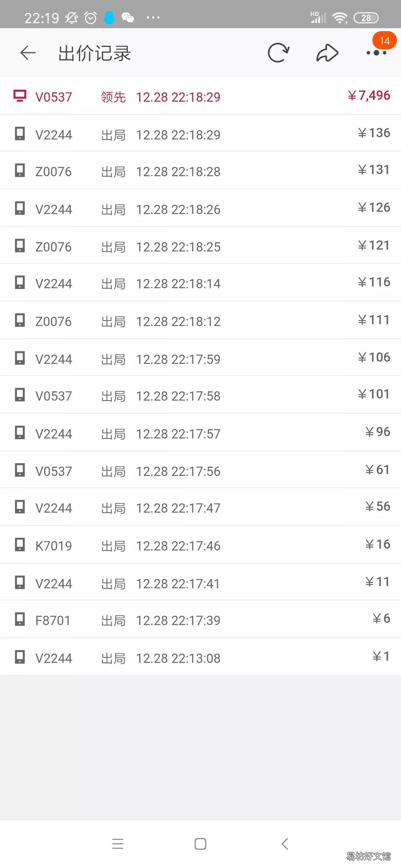Image resolution: width=401 pixels, height=868 pixels.
Task: Tap the Android home button
Action: click(200, 844)
